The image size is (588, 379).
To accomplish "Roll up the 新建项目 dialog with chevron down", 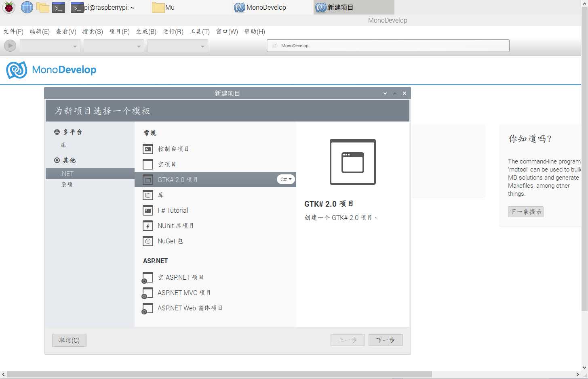I will (385, 93).
